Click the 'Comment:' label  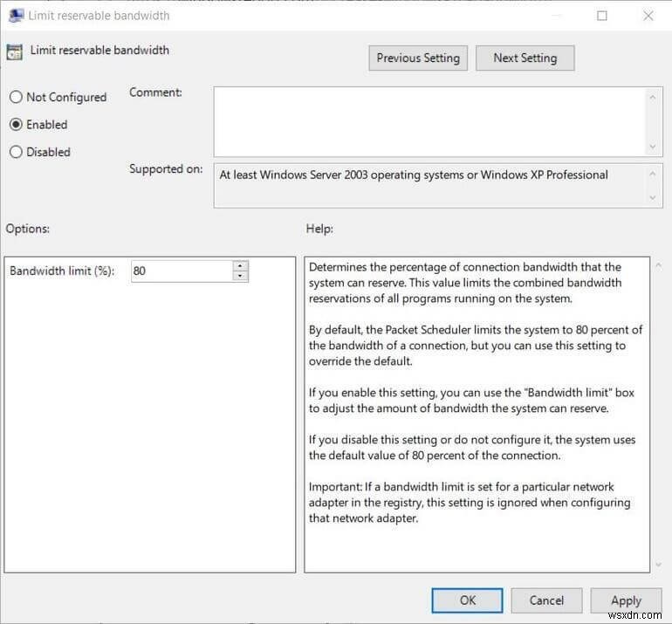click(x=155, y=93)
